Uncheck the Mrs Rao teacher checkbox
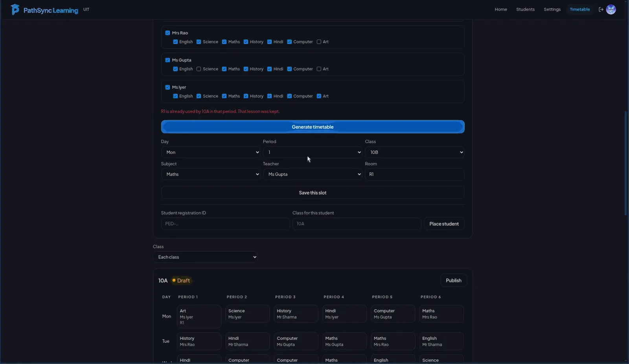 (167, 33)
